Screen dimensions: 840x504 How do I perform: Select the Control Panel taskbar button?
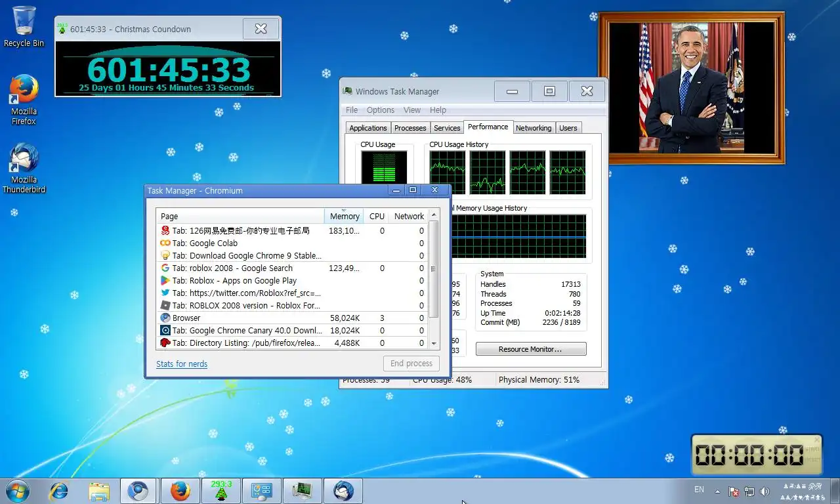(x=262, y=491)
